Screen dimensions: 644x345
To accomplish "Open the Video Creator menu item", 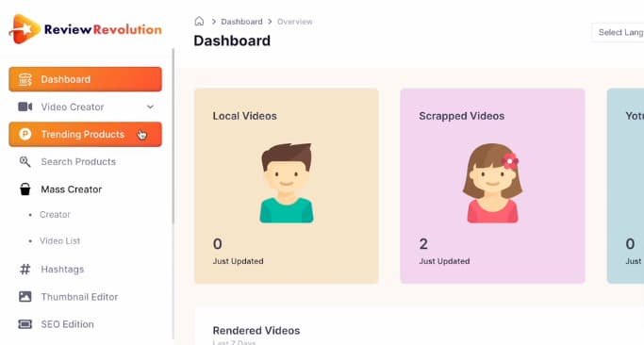I will pyautogui.click(x=86, y=107).
